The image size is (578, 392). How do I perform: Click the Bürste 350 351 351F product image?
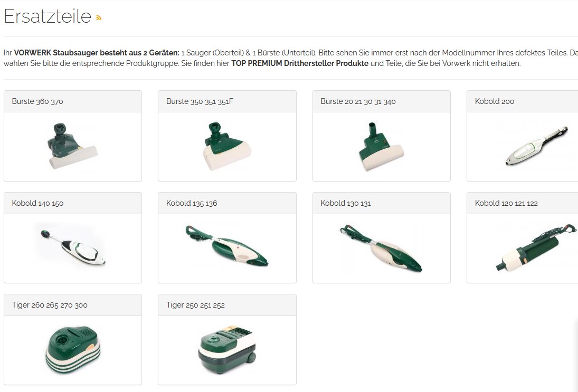[x=227, y=146]
